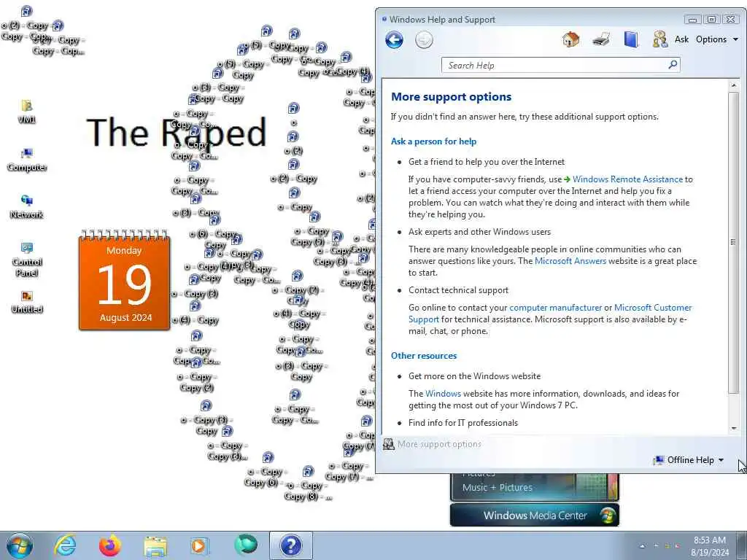The image size is (747, 560).
Task: Open computer manufacturer link
Action: tap(555, 308)
